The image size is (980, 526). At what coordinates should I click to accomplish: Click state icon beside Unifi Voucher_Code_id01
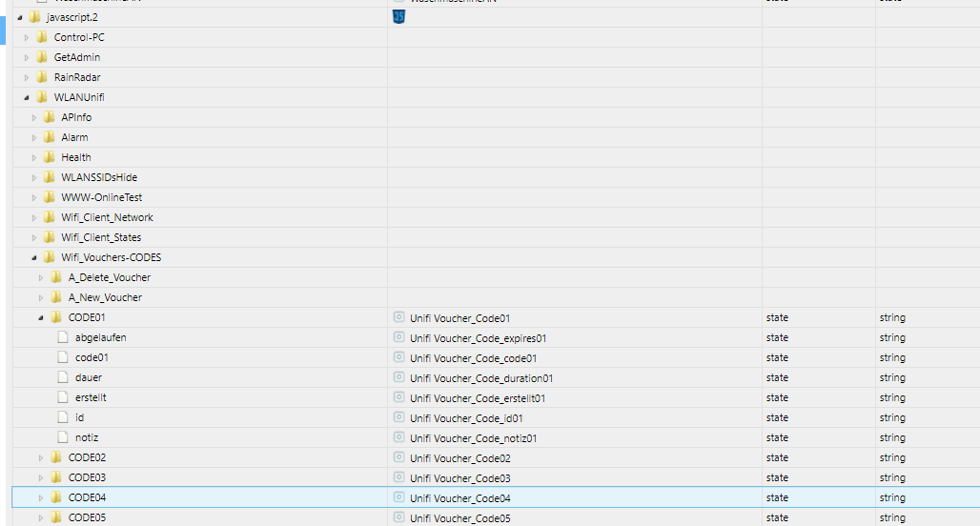pos(398,417)
